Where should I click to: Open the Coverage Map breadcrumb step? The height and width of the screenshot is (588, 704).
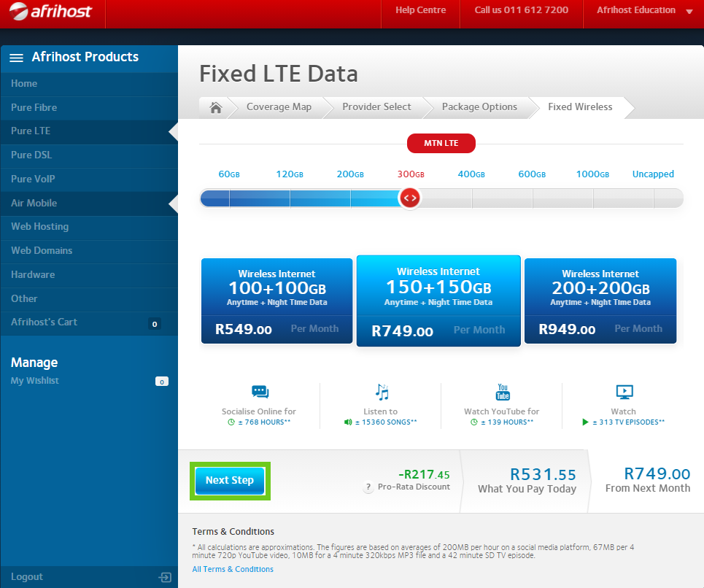coord(279,107)
